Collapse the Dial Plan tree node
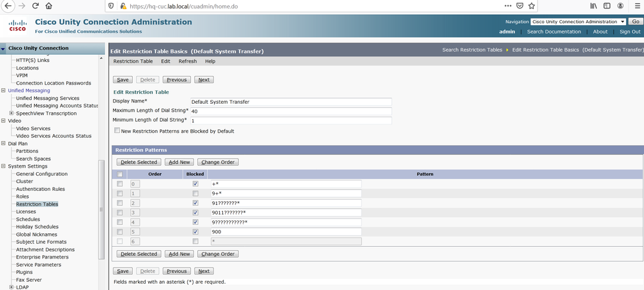Image resolution: width=644 pixels, height=290 pixels. click(4, 143)
